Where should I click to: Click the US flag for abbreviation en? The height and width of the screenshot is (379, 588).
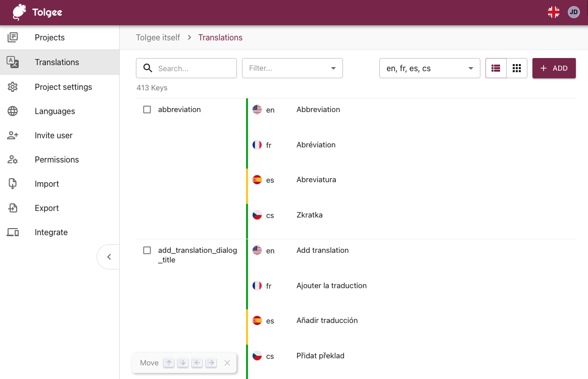(257, 110)
